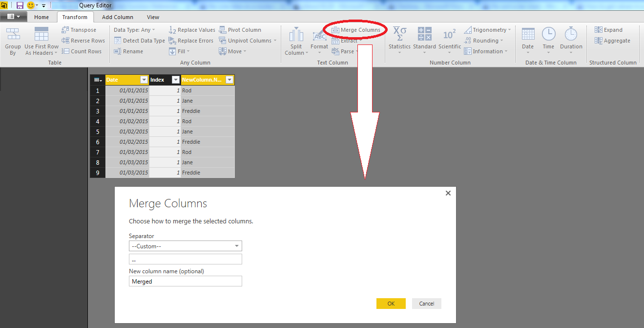
Task: Open the Date transformations menu
Action: [x=528, y=40]
